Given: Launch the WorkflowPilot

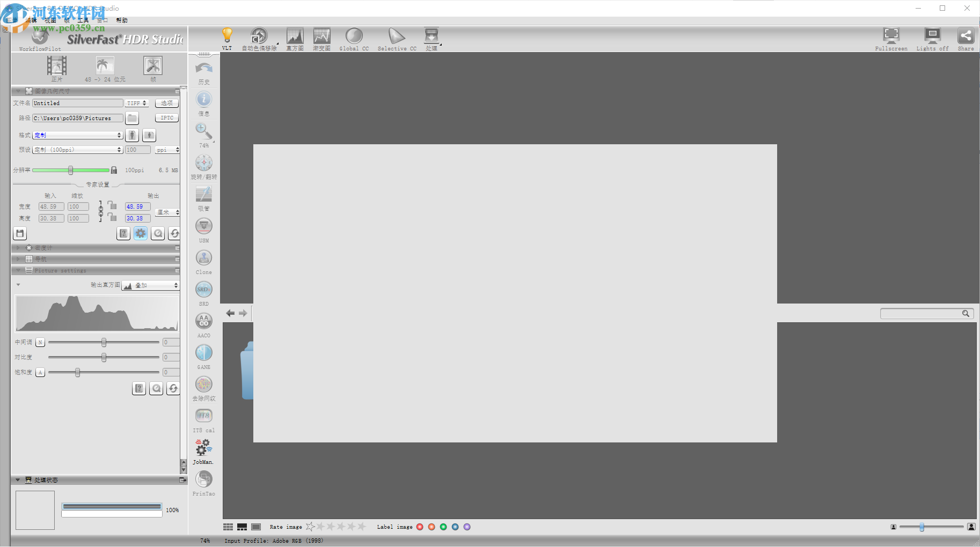Looking at the screenshot, I should click(40, 40).
